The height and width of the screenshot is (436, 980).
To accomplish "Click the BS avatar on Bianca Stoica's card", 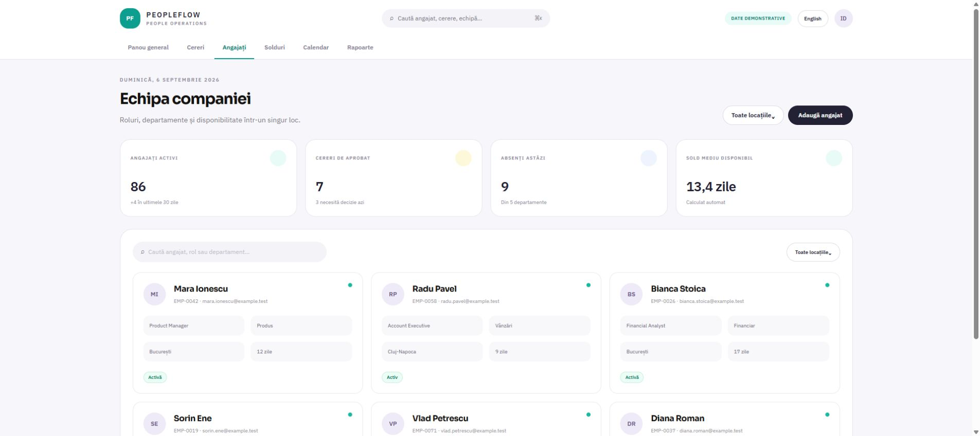I will pos(631,295).
